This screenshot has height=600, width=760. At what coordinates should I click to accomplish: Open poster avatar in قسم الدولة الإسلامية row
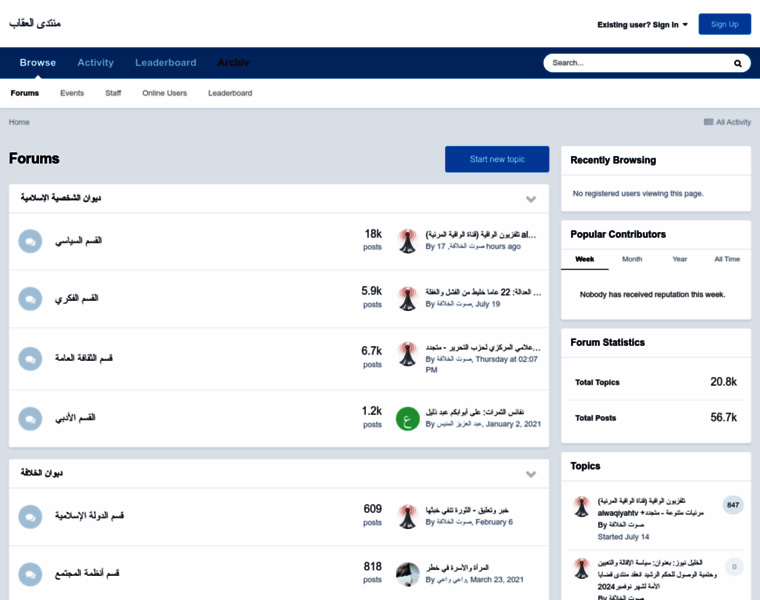click(408, 516)
